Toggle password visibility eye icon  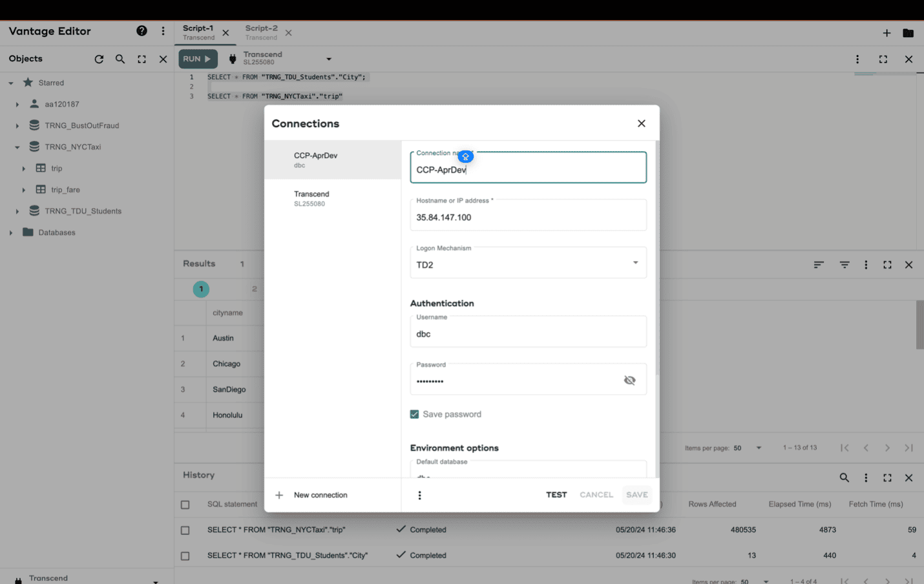click(629, 381)
